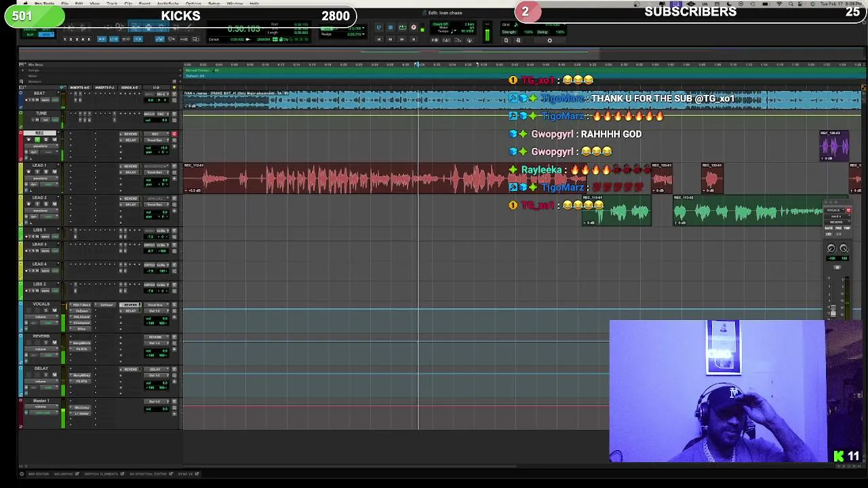The image size is (868, 488).
Task: Switch to Slip edit mode
Action: 30,35
